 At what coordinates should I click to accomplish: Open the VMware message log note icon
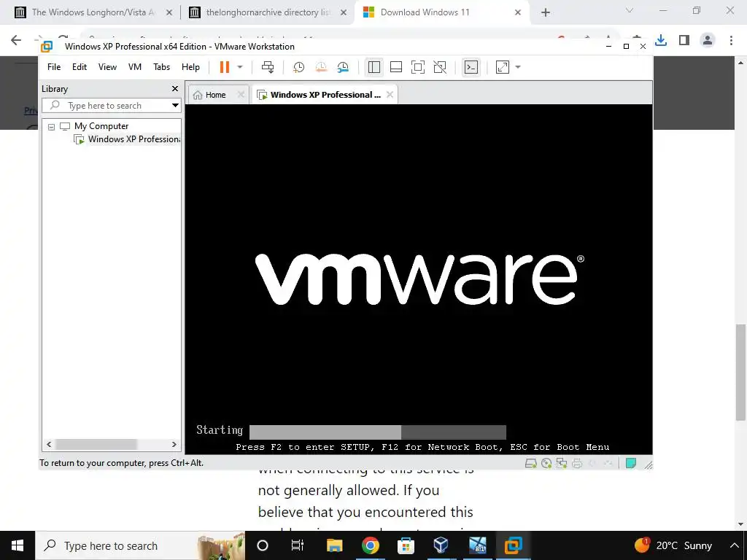coord(631,463)
